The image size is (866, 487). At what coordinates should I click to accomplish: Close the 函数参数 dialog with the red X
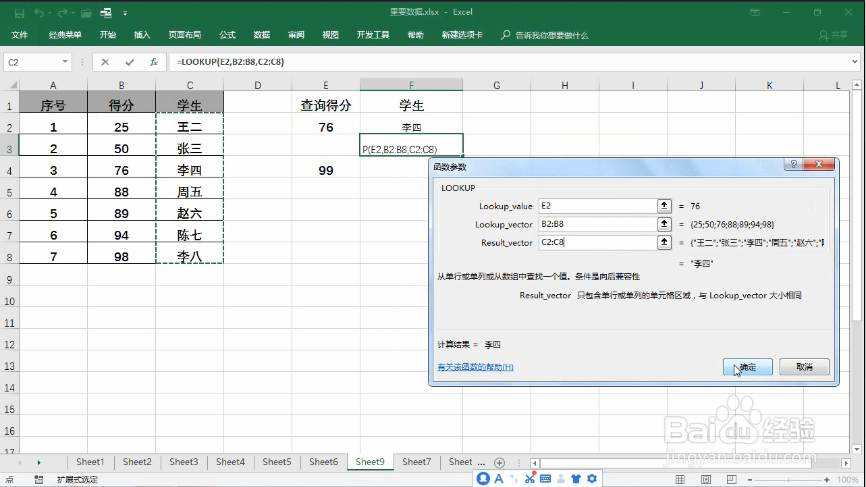coord(819,164)
